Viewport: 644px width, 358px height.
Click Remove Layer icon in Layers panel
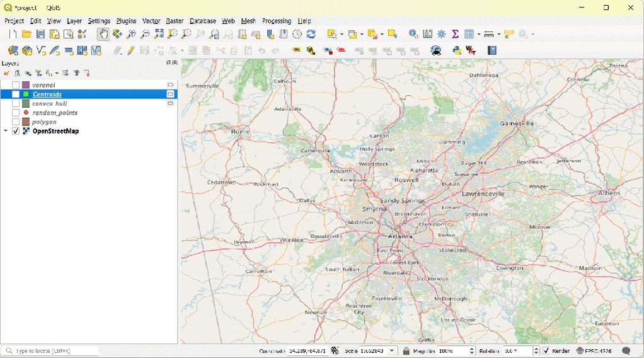[x=87, y=73]
